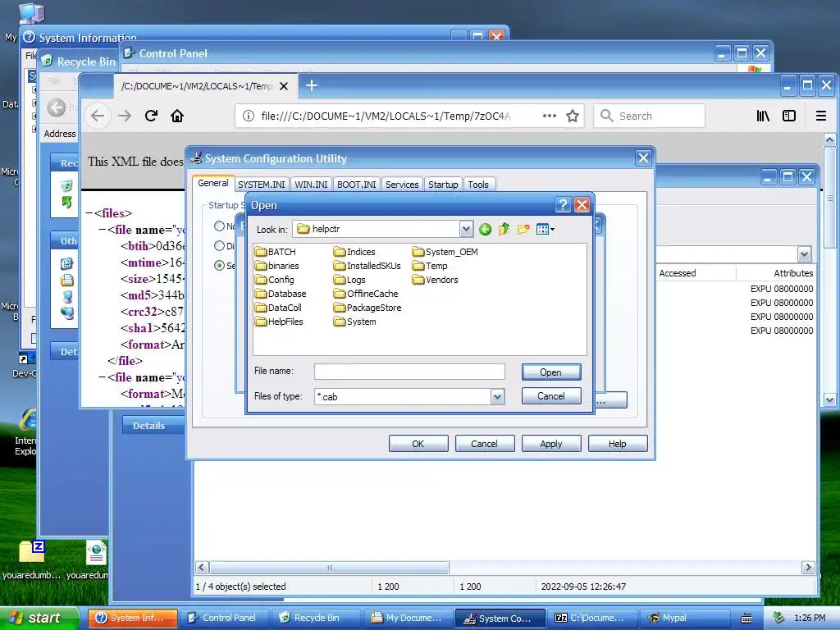Open page actions three-dot menu
The height and width of the screenshot is (630, 840).
(x=549, y=116)
